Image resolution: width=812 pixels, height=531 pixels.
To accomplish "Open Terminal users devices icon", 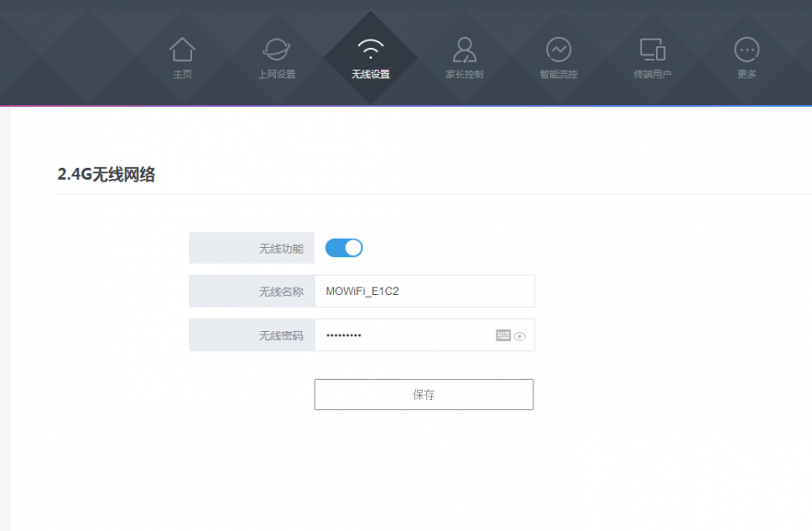I will (x=652, y=49).
